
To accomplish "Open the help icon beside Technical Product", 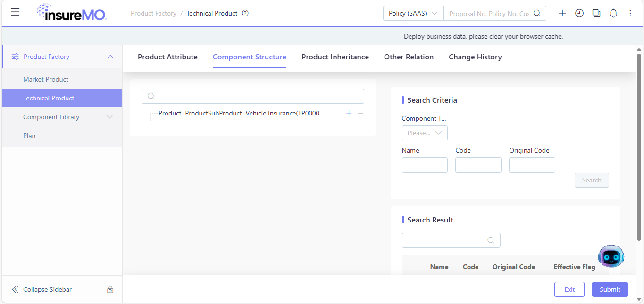I will click(245, 13).
